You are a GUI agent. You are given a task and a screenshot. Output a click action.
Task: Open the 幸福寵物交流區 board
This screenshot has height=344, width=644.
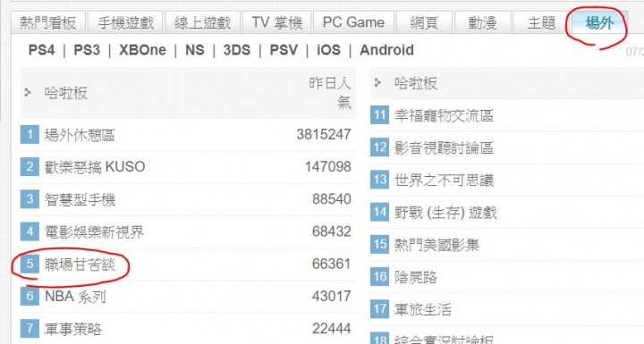[x=444, y=116]
